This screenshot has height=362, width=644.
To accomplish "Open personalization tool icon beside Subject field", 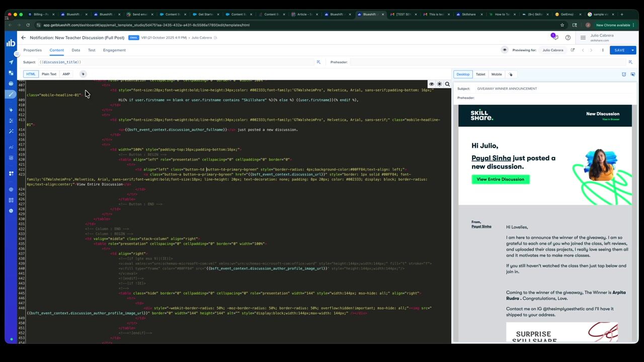I will (318, 62).
